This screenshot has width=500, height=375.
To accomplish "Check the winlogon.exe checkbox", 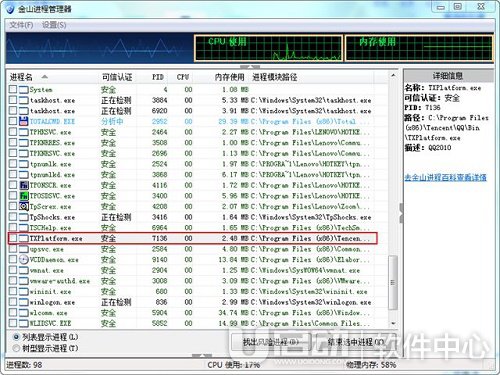I will (x=13, y=302).
